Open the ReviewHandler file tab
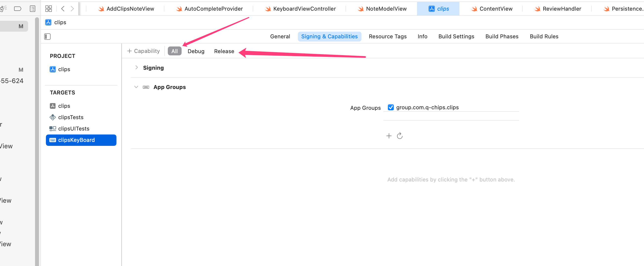The image size is (644, 266). tap(562, 8)
